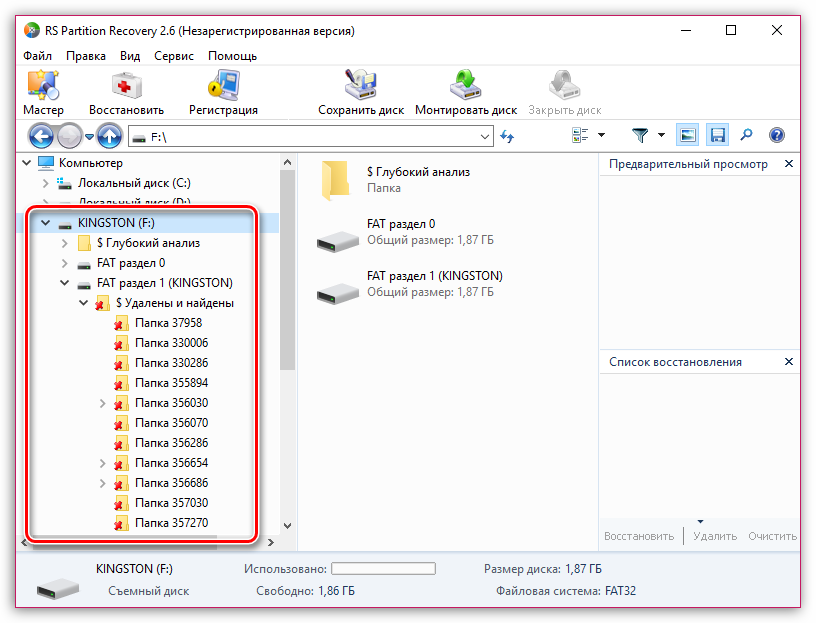Click the Папка 37958 deleted folder icon
The width and height of the screenshot is (816, 623).
[121, 323]
